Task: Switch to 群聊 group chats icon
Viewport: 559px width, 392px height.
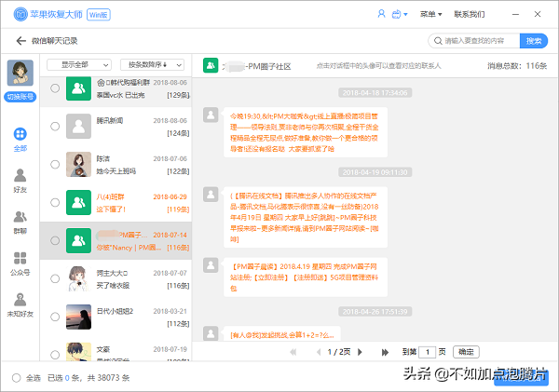Action: (x=20, y=222)
